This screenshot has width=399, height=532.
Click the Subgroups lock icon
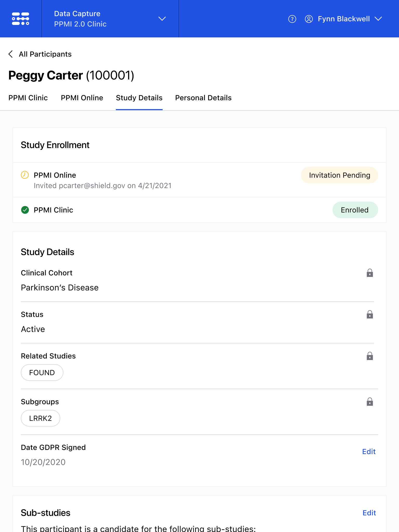370,402
